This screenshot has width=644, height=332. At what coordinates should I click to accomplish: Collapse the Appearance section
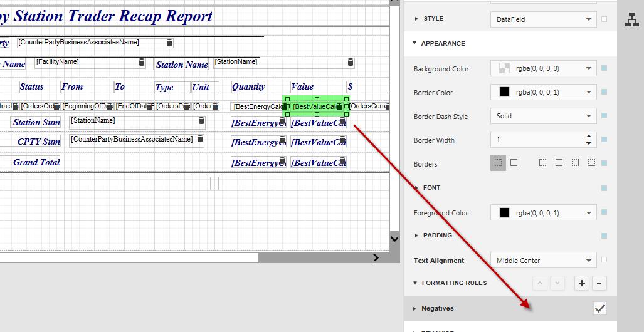coord(414,43)
